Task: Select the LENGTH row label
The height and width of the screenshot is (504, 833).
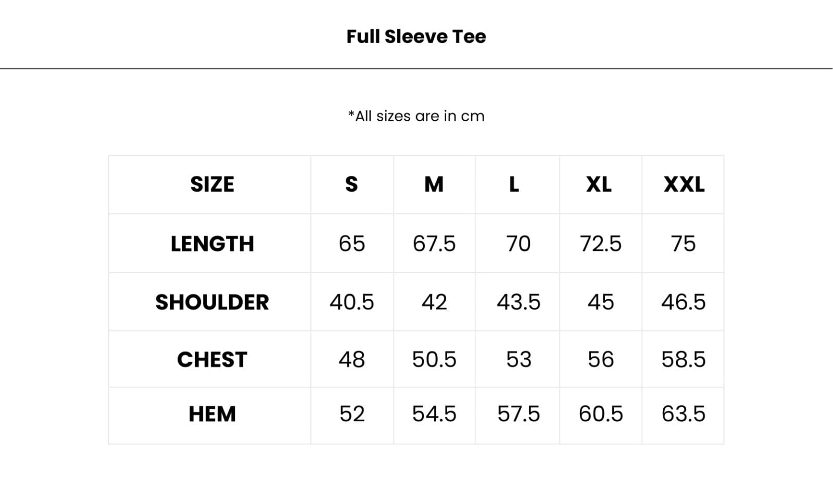Action: point(212,244)
